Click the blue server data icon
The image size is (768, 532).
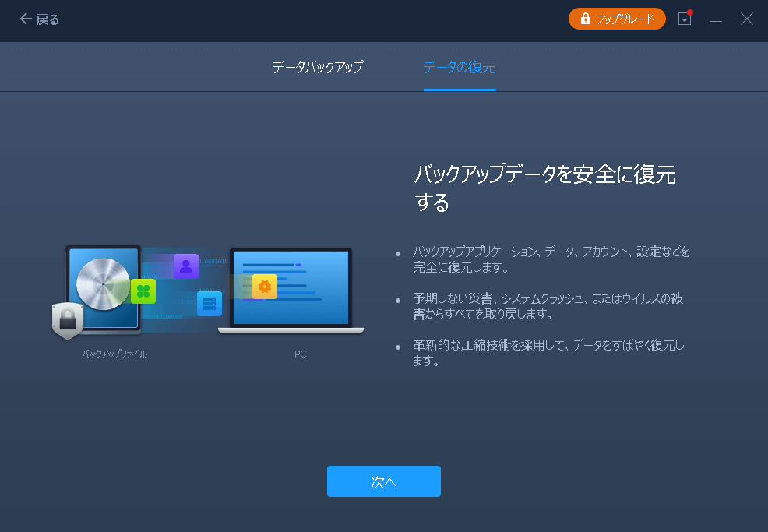209,304
